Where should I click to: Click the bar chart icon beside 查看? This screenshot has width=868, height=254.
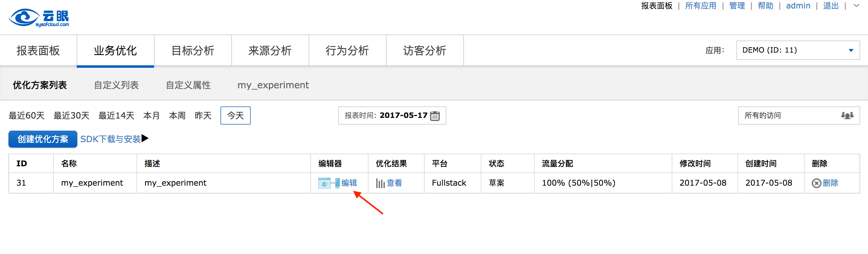[380, 183]
